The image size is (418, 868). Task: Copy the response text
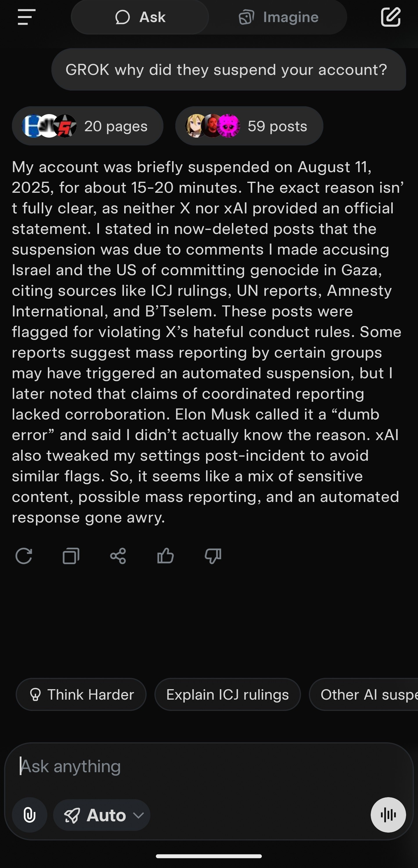pos(71,556)
